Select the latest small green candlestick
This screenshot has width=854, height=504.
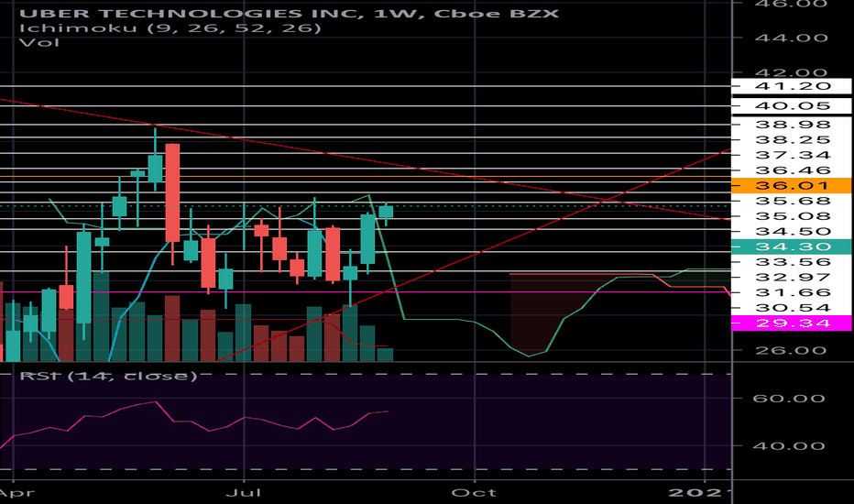point(386,212)
